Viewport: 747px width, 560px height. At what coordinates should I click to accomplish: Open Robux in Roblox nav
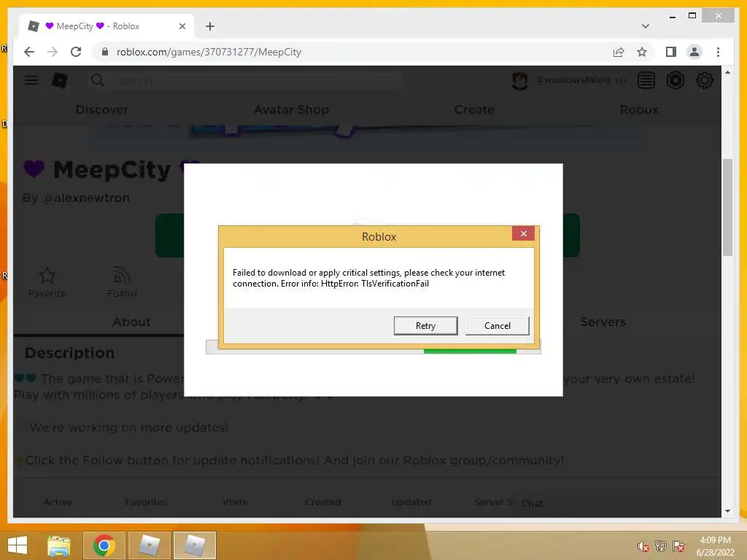pyautogui.click(x=639, y=109)
